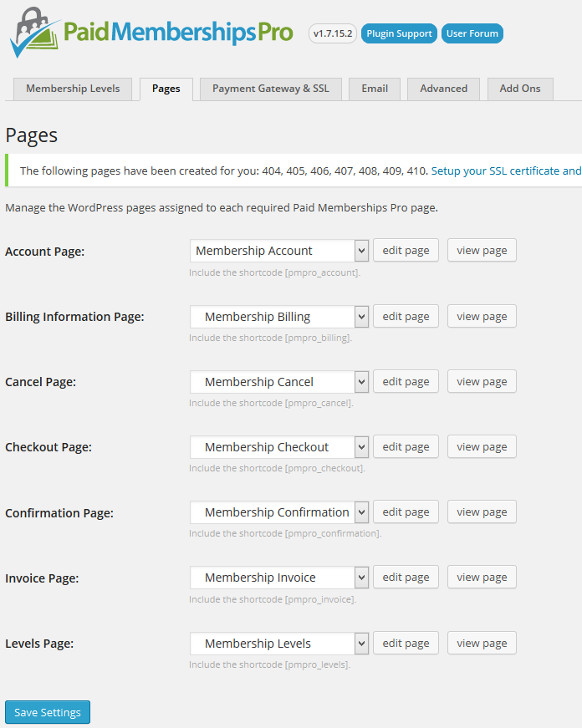Viewport: 582px width, 728px height.
Task: Click view page for Invoice Page
Action: point(482,577)
